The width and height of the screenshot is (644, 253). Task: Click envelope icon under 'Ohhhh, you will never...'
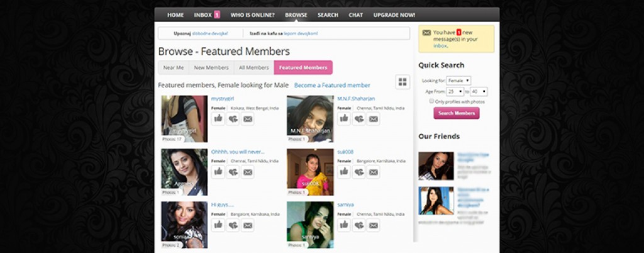pos(248,172)
